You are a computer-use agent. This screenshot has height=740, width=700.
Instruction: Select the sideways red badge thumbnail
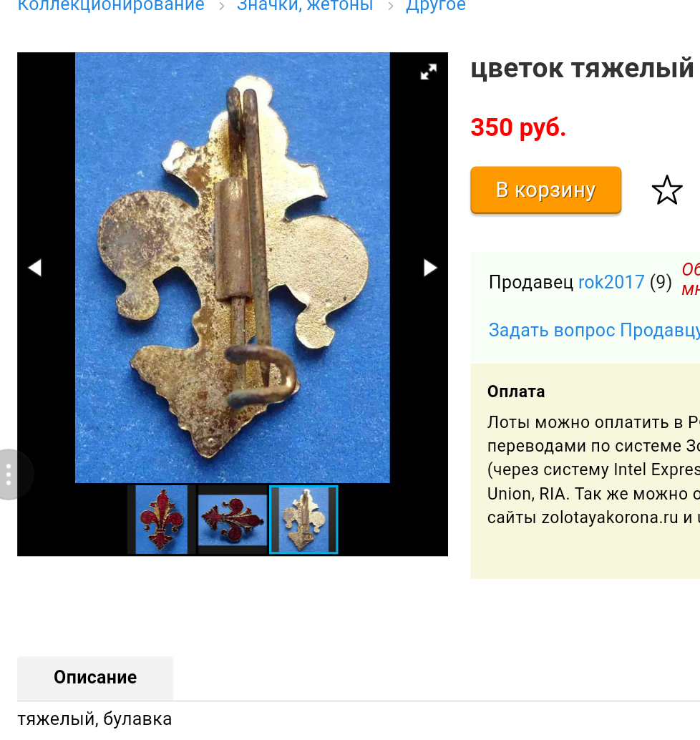(232, 519)
